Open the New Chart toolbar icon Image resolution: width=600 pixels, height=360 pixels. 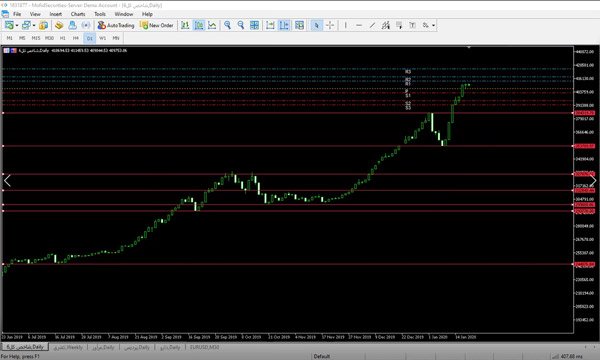pyautogui.click(x=9, y=25)
